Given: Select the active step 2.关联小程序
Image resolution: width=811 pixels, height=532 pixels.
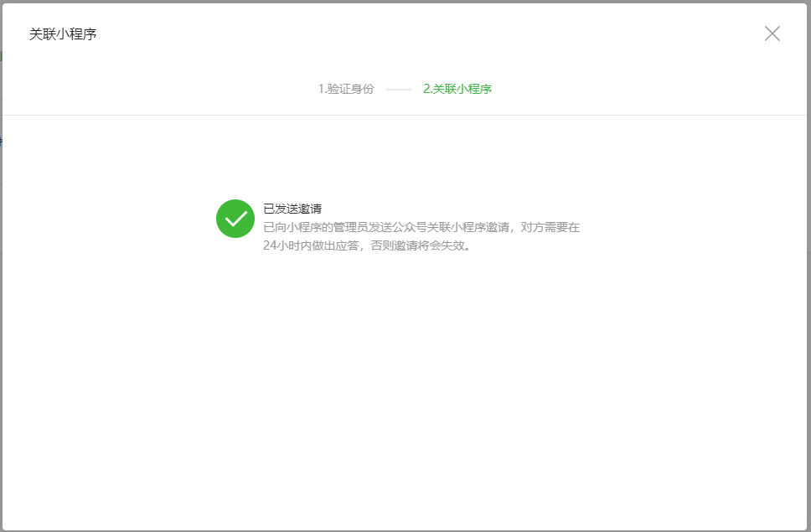Looking at the screenshot, I should pos(457,89).
